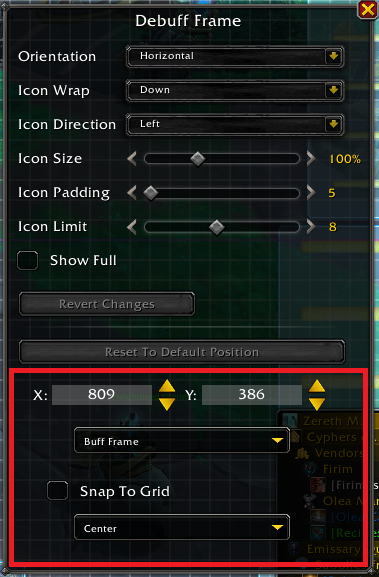Viewport: 379px width, 577px height.
Task: Increase Y position with up arrow
Action: coord(317,386)
